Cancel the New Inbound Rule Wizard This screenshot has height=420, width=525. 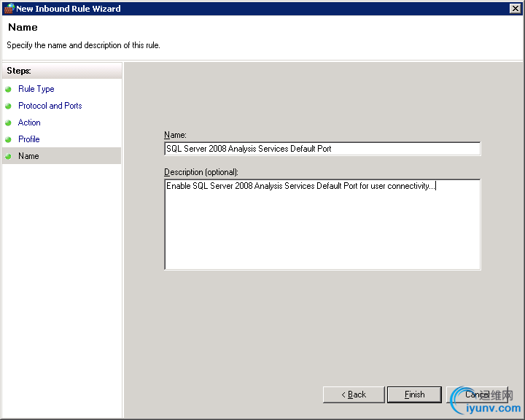(477, 394)
